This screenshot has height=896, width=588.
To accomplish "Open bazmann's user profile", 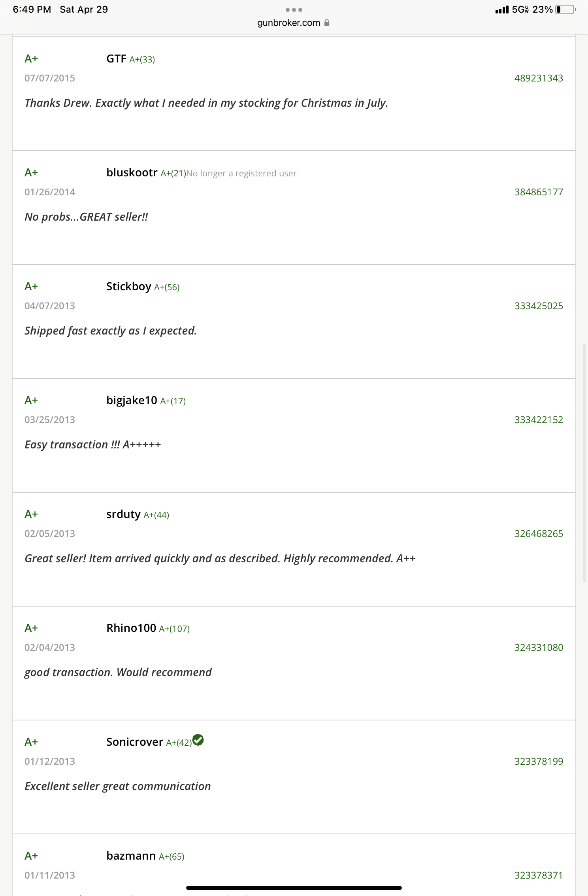I will [131, 856].
